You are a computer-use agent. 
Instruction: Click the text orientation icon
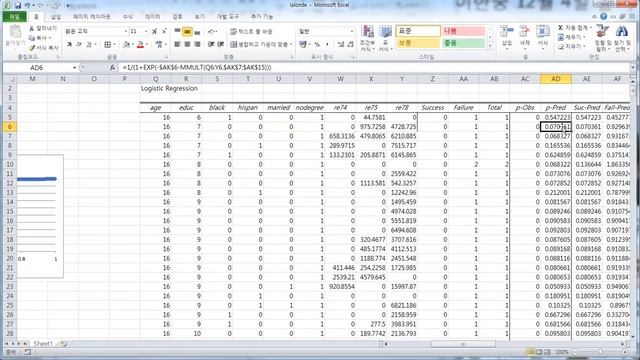[x=211, y=31]
